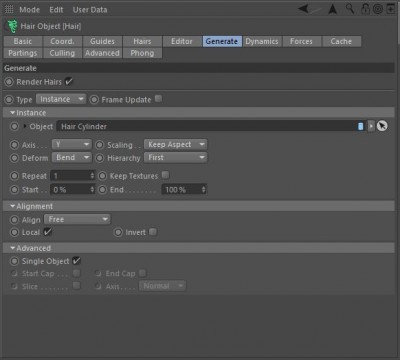Click the grid handle icon beside Mode
The width and height of the screenshot is (400, 360).
[x=9, y=9]
